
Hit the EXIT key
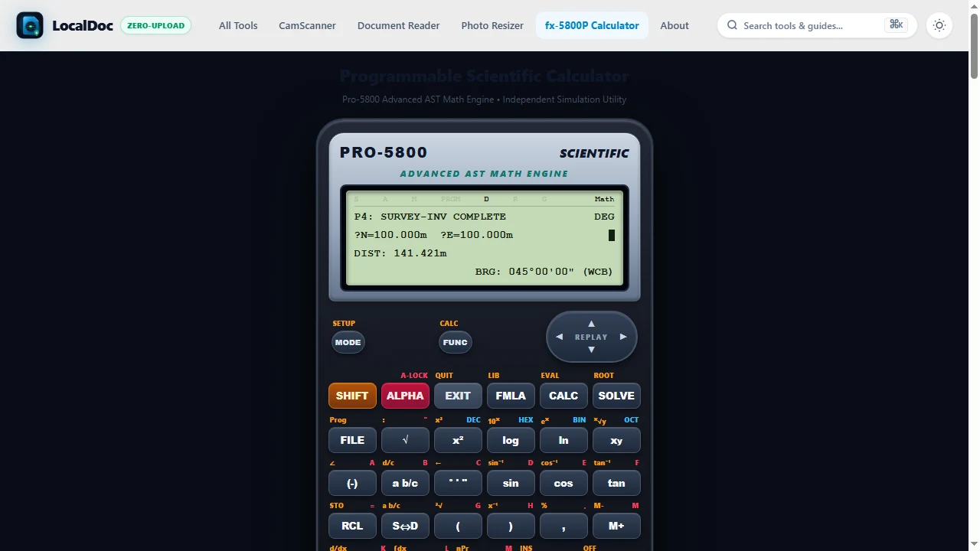pos(458,396)
